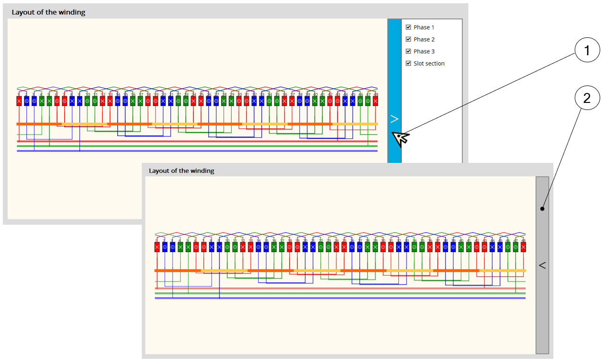
Task: Click red slot 1 in upper winding layout
Action: click(x=19, y=101)
